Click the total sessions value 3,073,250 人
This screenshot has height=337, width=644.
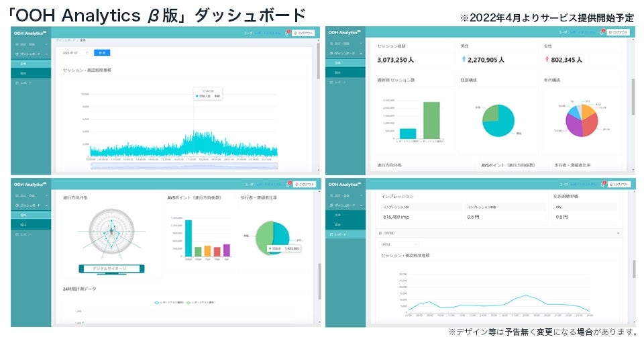click(x=396, y=60)
